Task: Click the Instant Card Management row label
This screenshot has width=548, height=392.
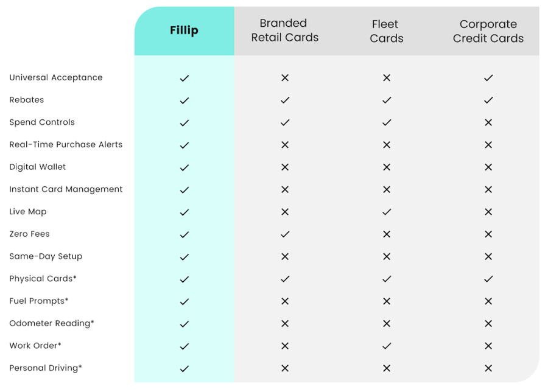Action: pos(66,189)
